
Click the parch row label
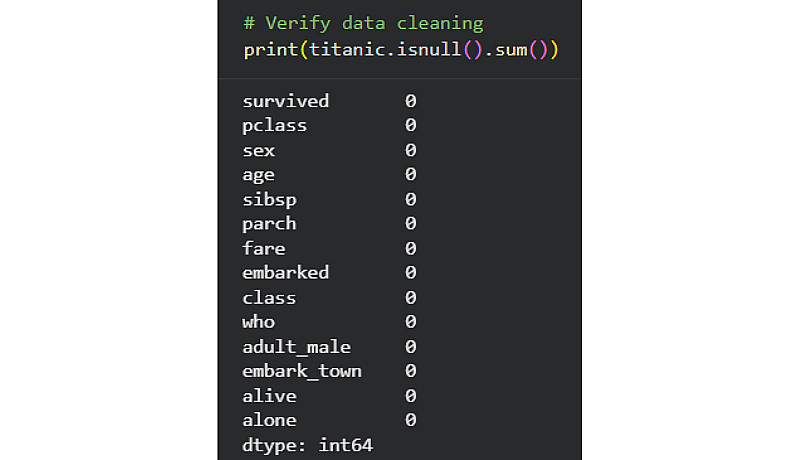(269, 223)
